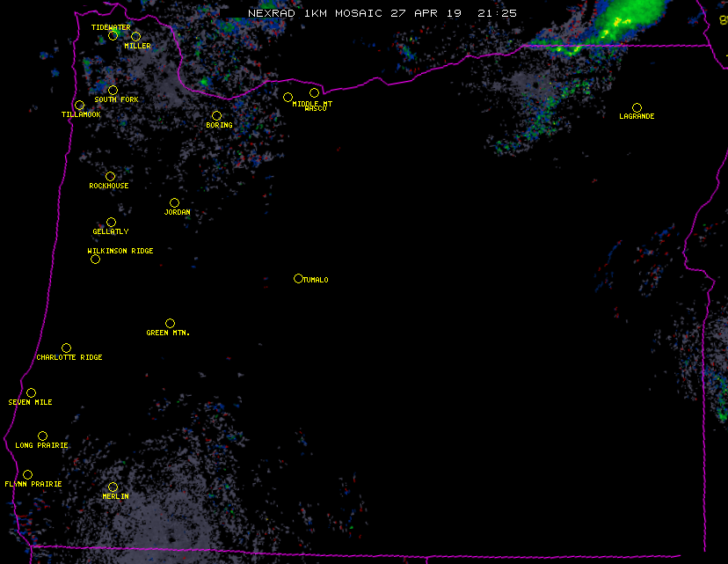
Task: Select the Merlin station circle marker
Action: pos(113,487)
